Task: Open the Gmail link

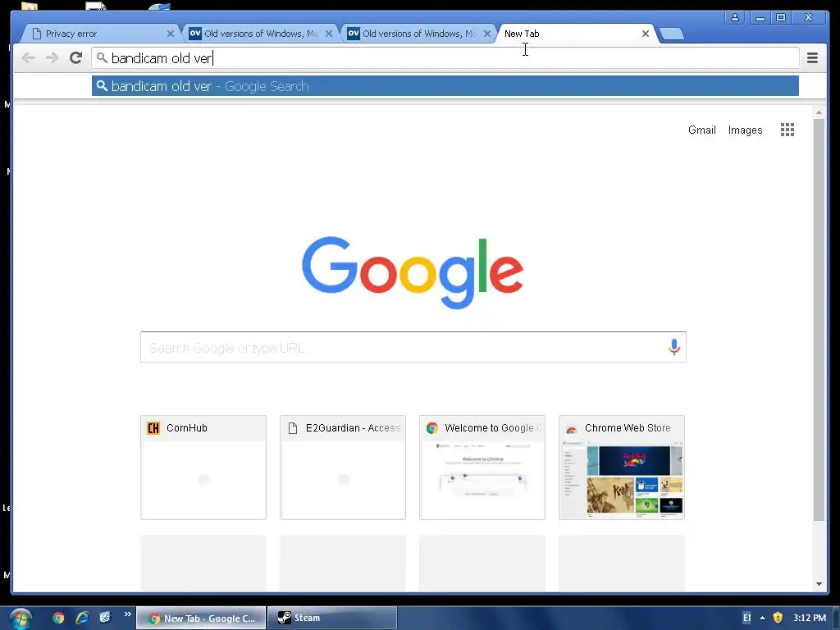Action: point(702,130)
